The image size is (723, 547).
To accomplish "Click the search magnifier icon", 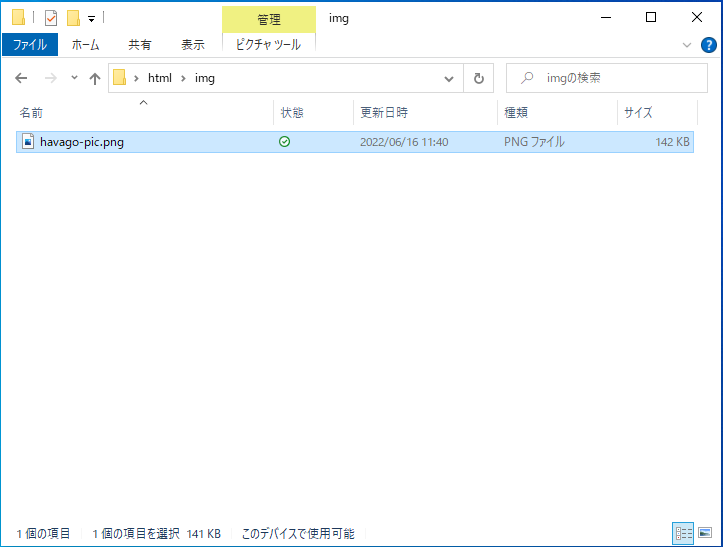I will 527,78.
